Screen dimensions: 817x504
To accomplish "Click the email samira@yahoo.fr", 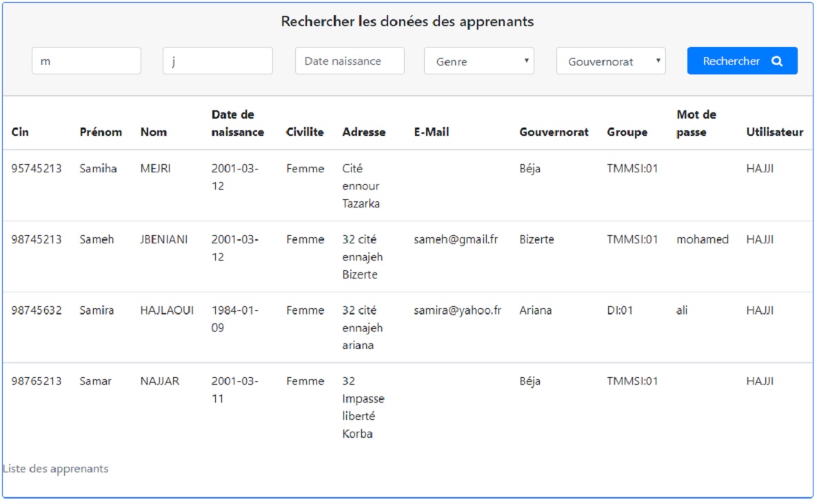I will click(x=457, y=310).
